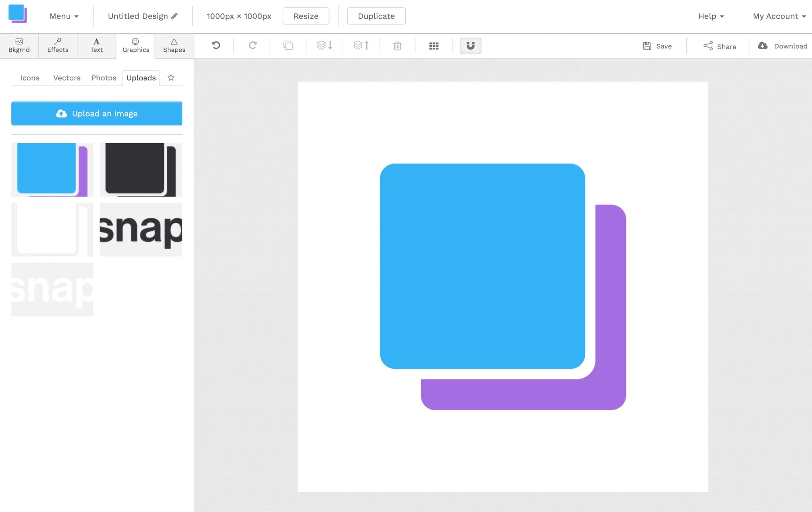
Task: Click the Redo icon
Action: [252, 45]
